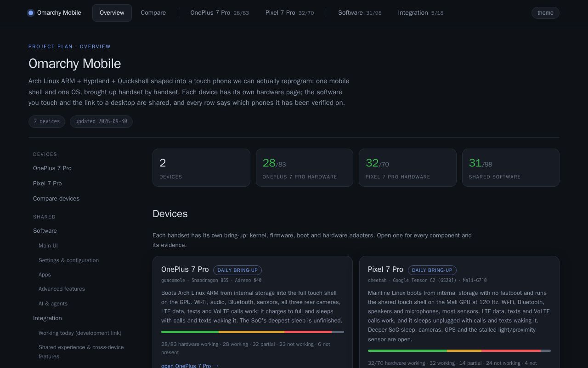Open Compare devices sidebar link
The image size is (588, 368).
(x=56, y=199)
